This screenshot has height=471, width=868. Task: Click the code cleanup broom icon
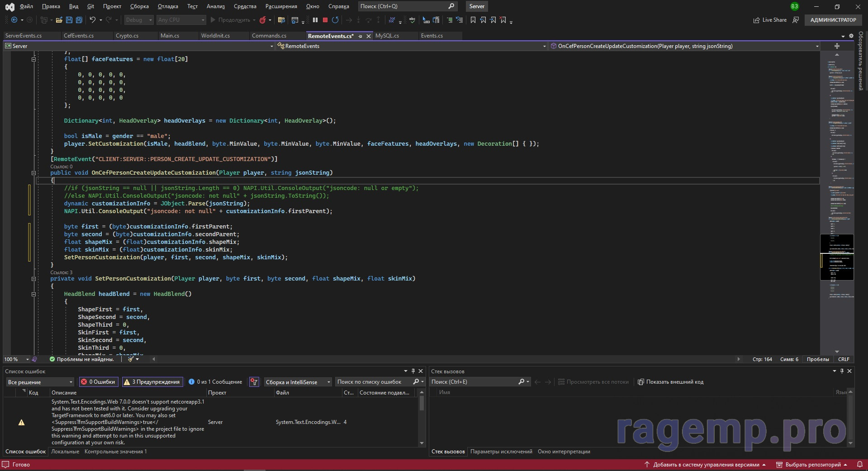point(130,359)
